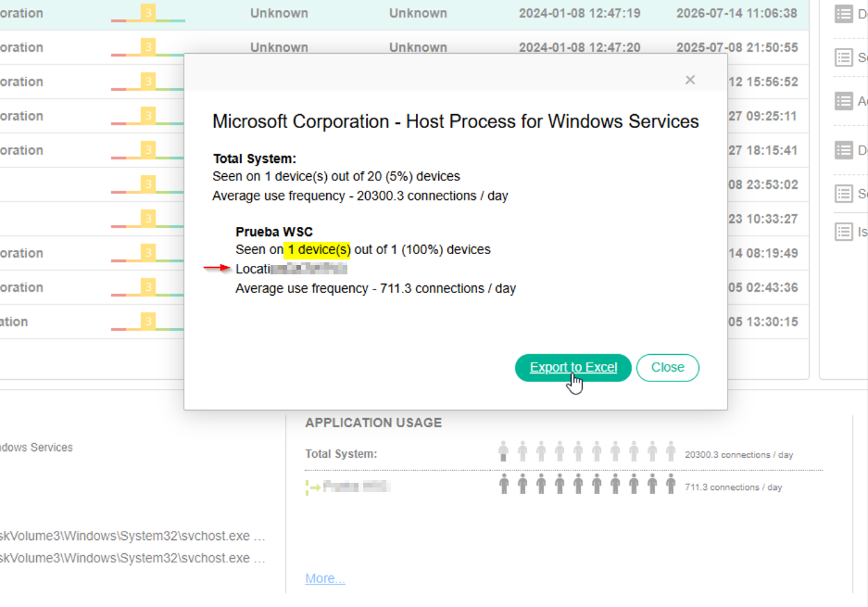This screenshot has width=868, height=607.
Task: Click the timestamp ending 08:19:49
Action: tap(762, 254)
